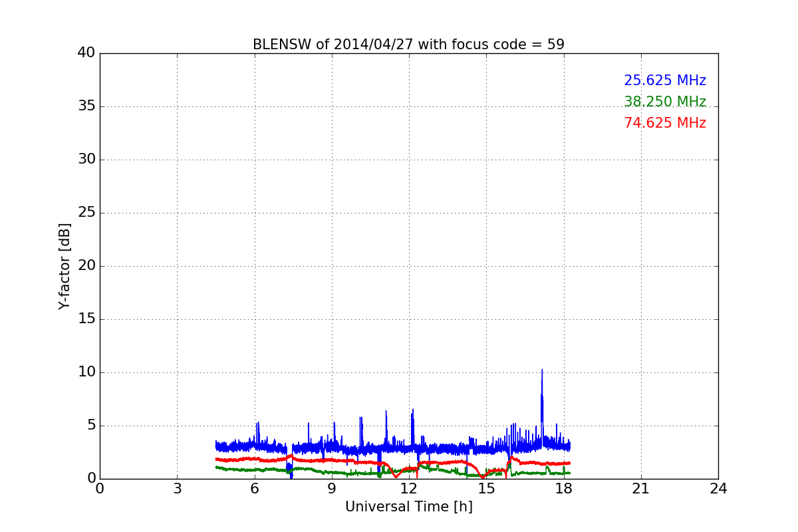The image size is (798, 532).
Task: Click the y-axis tick label "25"
Action: point(86,213)
